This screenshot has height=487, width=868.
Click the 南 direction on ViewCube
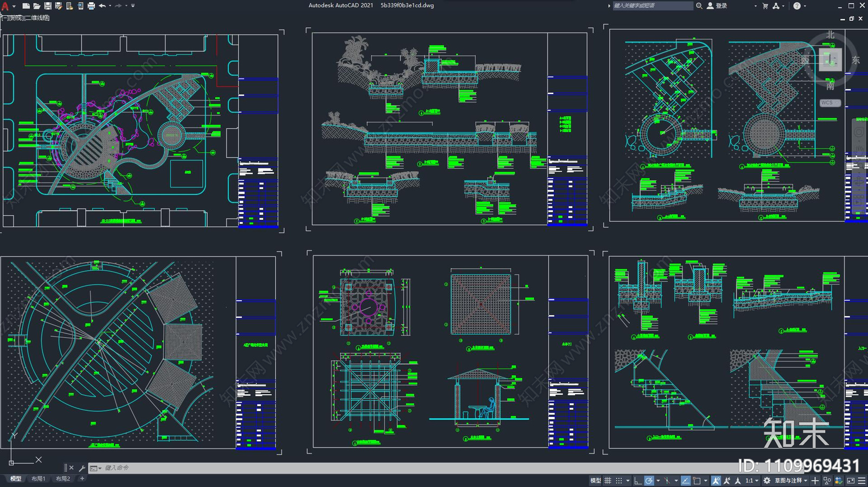(831, 86)
